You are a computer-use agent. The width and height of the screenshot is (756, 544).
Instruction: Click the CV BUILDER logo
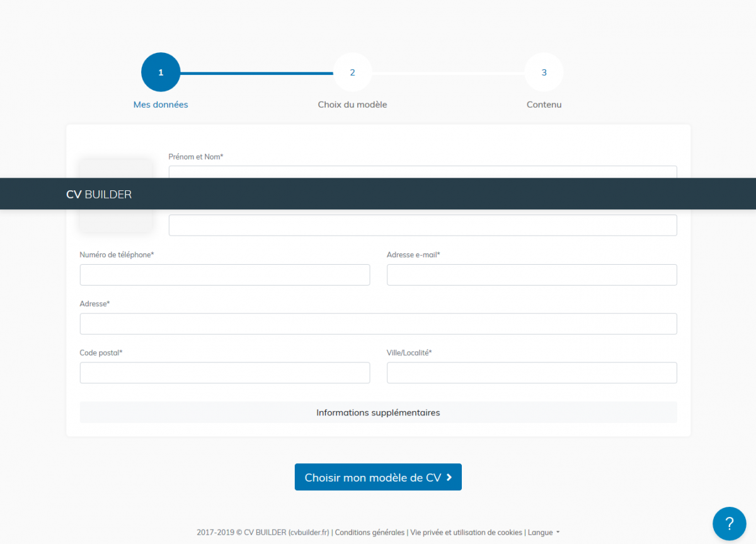(99, 194)
